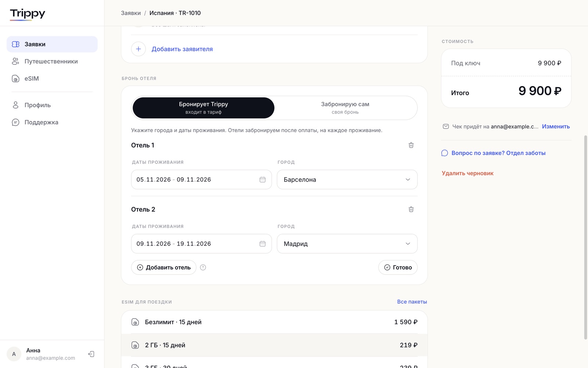
Task: Select the Безлимит · 15 дней eSIM package
Action: (x=275, y=322)
